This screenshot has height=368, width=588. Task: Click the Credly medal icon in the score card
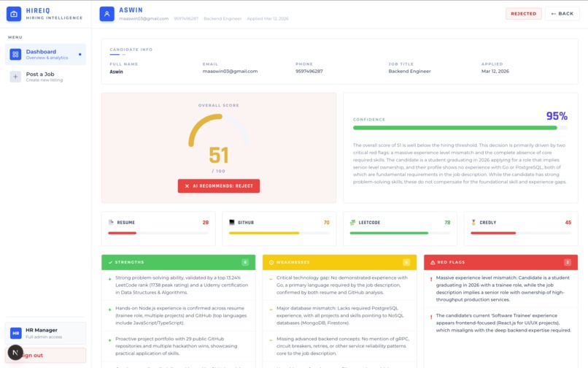point(473,222)
